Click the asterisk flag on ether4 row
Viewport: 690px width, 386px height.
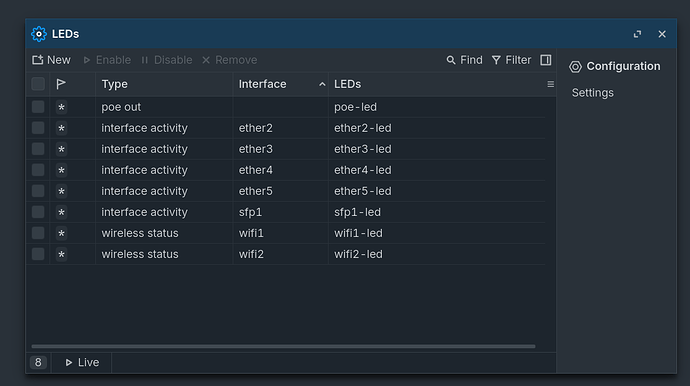[x=62, y=170]
